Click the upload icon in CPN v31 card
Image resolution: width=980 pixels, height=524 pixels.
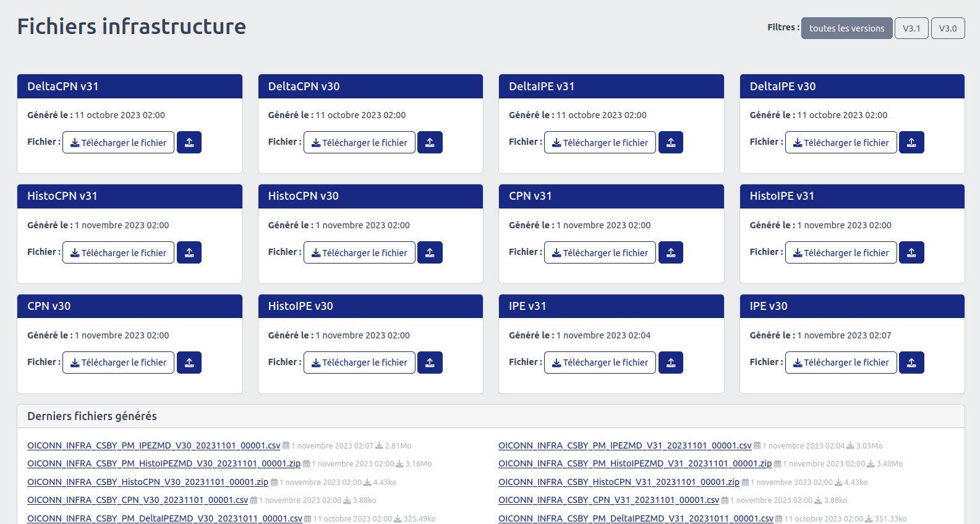671,252
